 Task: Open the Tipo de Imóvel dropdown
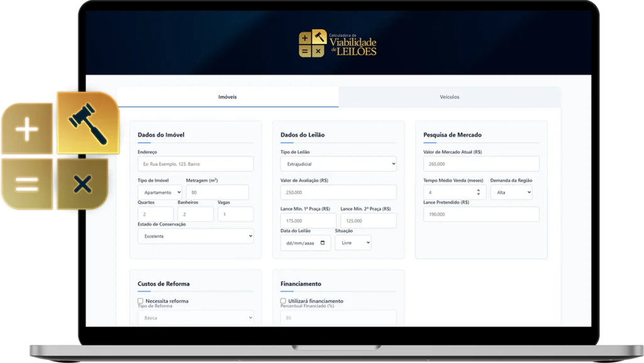160,193
